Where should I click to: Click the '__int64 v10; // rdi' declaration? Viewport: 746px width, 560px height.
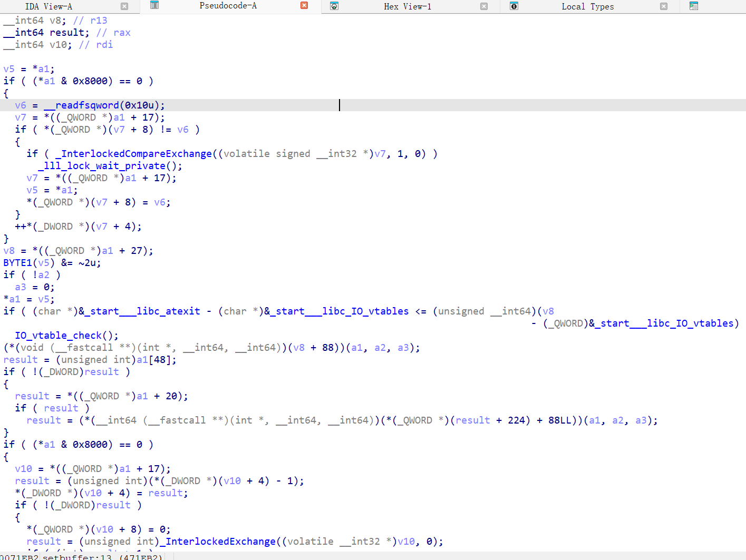(58, 45)
